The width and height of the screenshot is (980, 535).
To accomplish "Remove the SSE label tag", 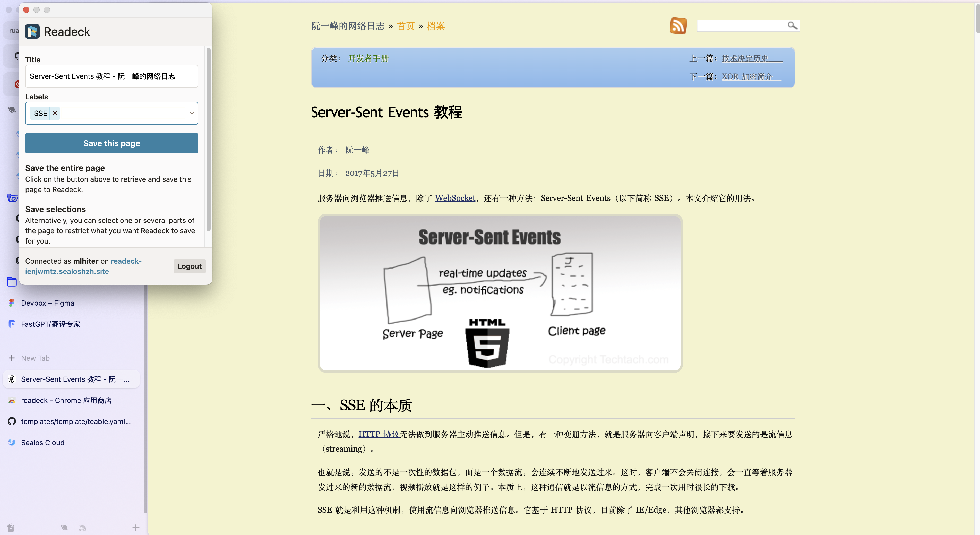I will 55,113.
